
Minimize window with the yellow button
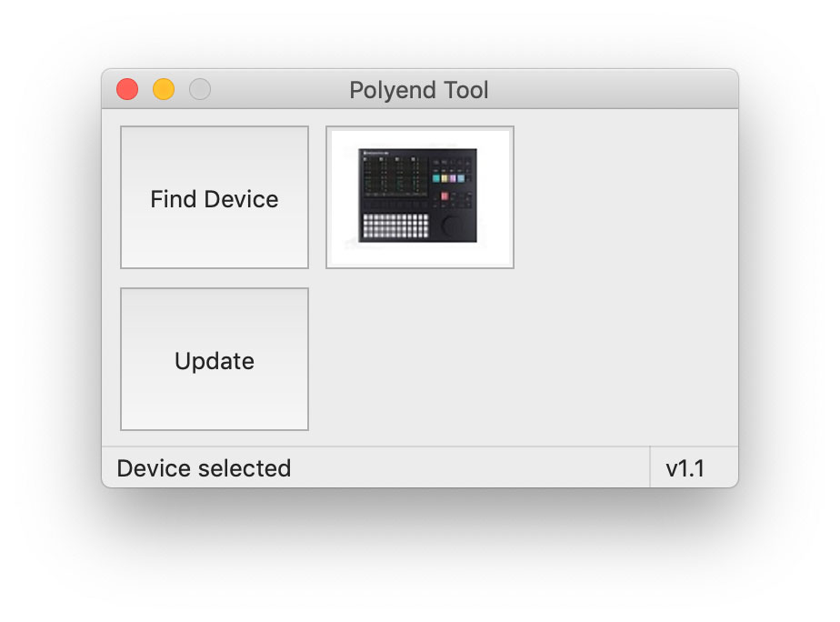164,89
